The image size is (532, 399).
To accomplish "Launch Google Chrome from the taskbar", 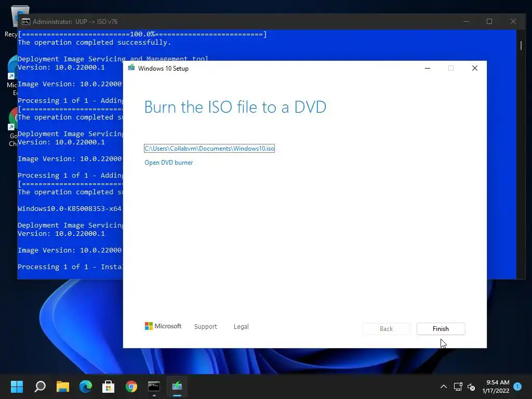I will click(131, 386).
